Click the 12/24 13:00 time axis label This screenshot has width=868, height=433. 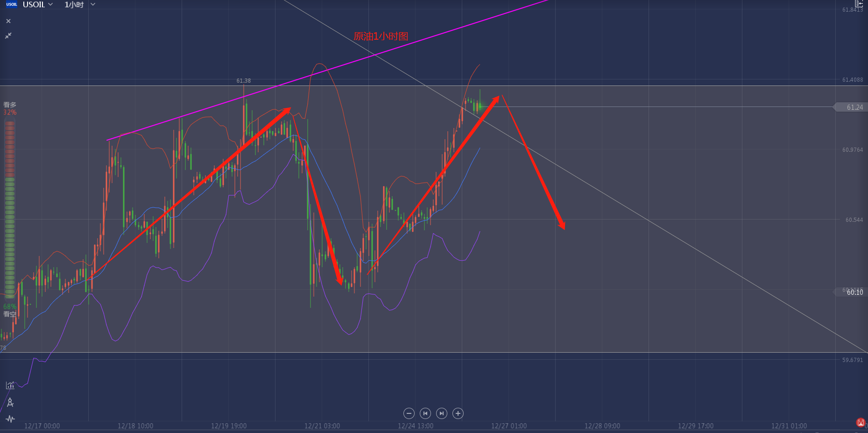tap(416, 426)
